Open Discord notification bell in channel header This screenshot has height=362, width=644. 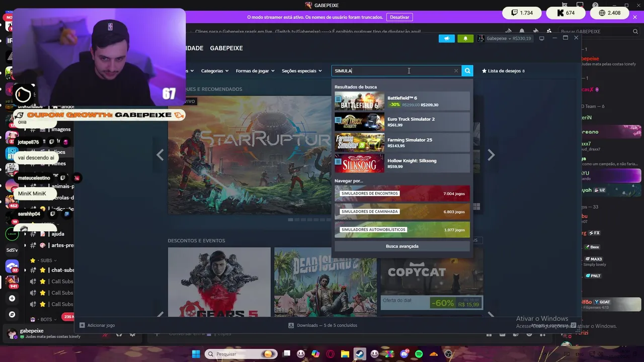tap(522, 31)
